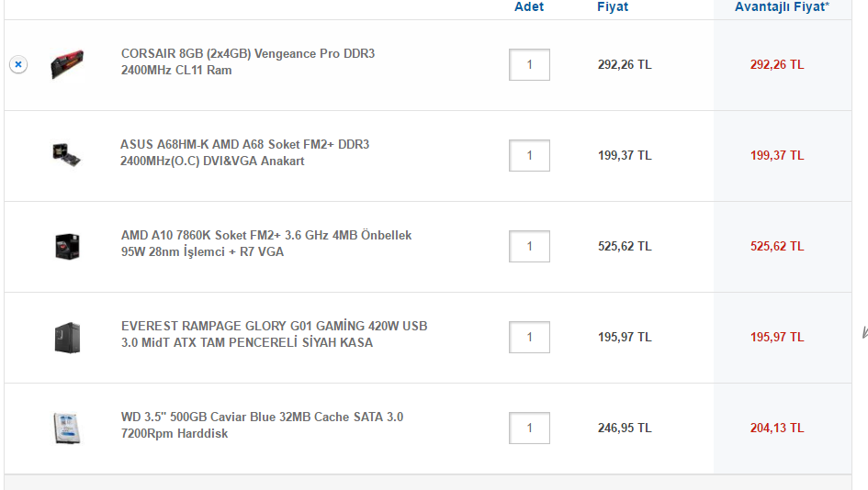
Task: Open the EVEREST RAMPAGE case thumbnail
Action: (x=67, y=338)
